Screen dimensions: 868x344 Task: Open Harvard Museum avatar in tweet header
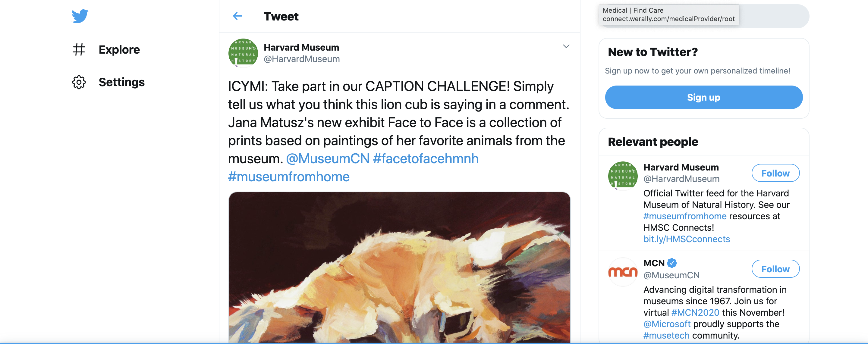243,53
